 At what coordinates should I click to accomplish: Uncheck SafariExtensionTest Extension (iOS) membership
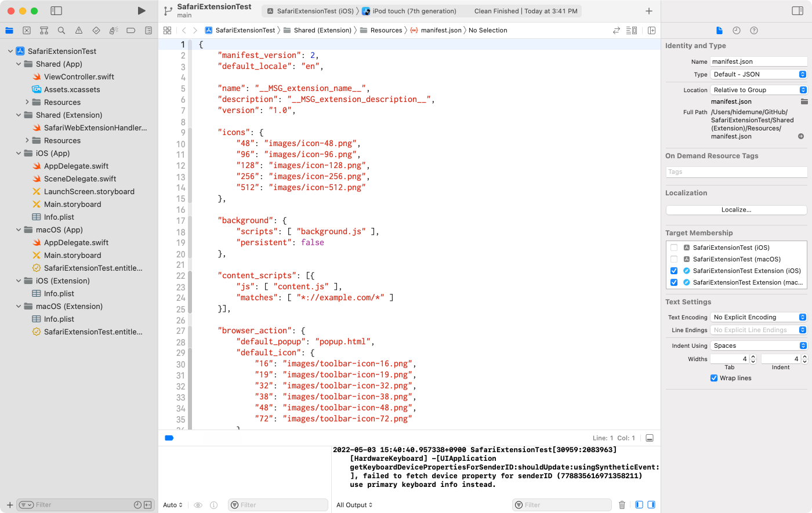coord(674,271)
